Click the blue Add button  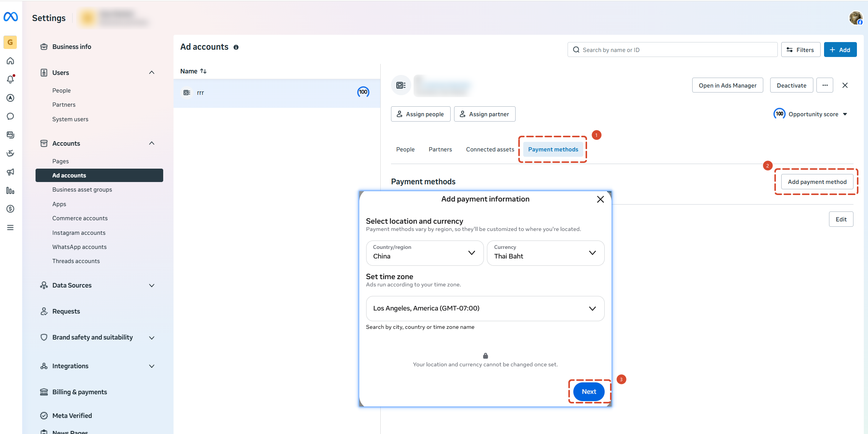[x=840, y=50]
